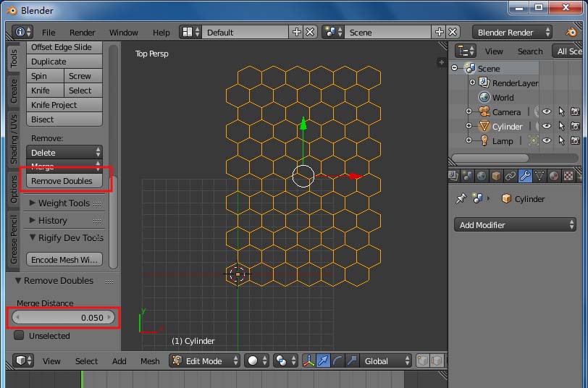The height and width of the screenshot is (388, 588).
Task: Open the Texture checkerboard icon tab
Action: 568,176
